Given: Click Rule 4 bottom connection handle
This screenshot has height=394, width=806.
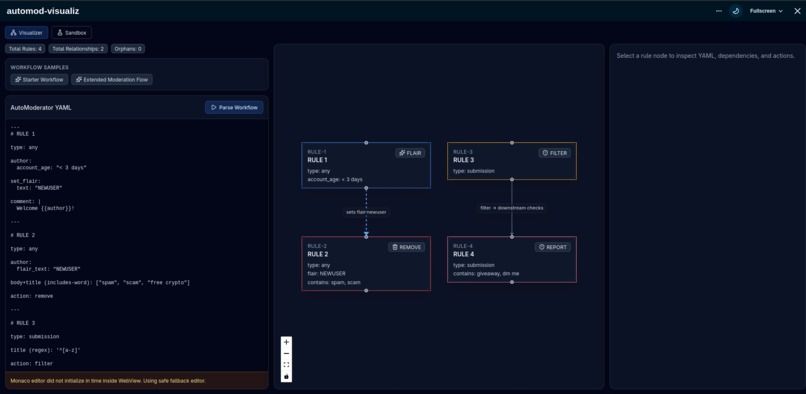Looking at the screenshot, I should (512, 282).
